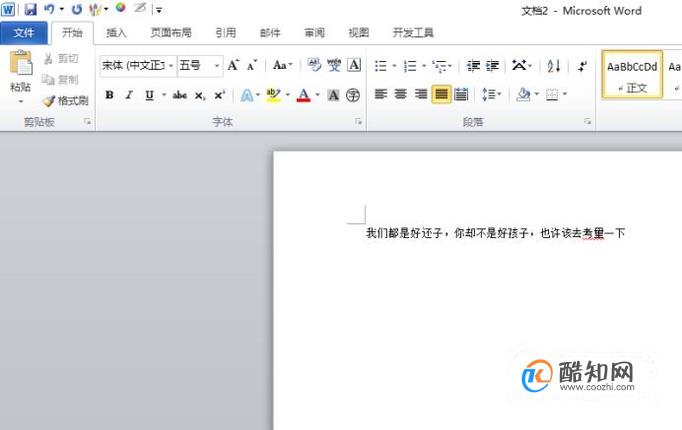682x430 pixels.
Task: Click the Enclose Characters 字 icon
Action: coord(353,95)
